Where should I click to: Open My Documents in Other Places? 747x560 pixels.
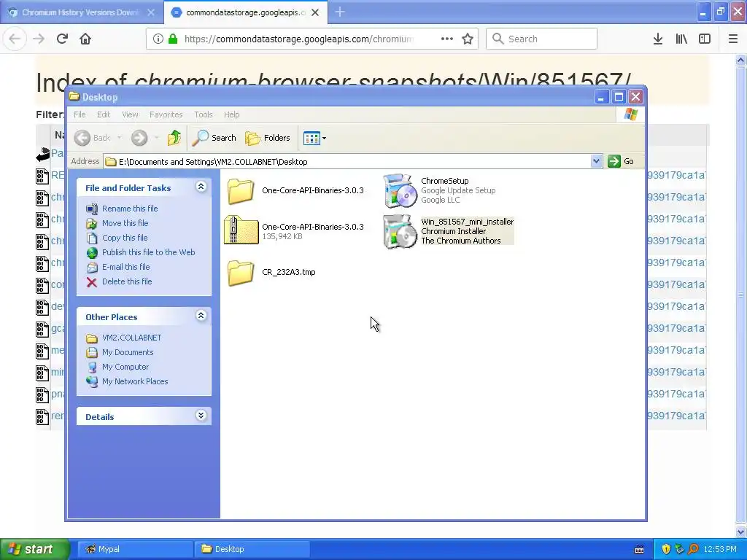pyautogui.click(x=128, y=352)
